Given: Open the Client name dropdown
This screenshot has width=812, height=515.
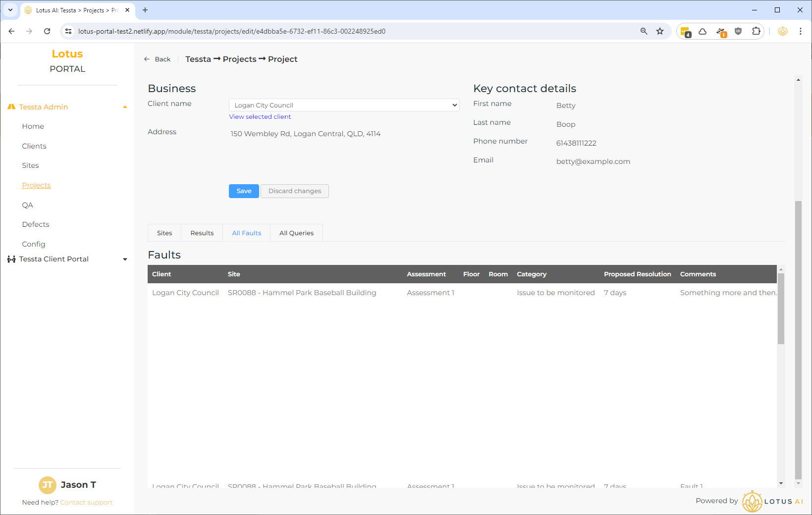Looking at the screenshot, I should click(x=344, y=105).
